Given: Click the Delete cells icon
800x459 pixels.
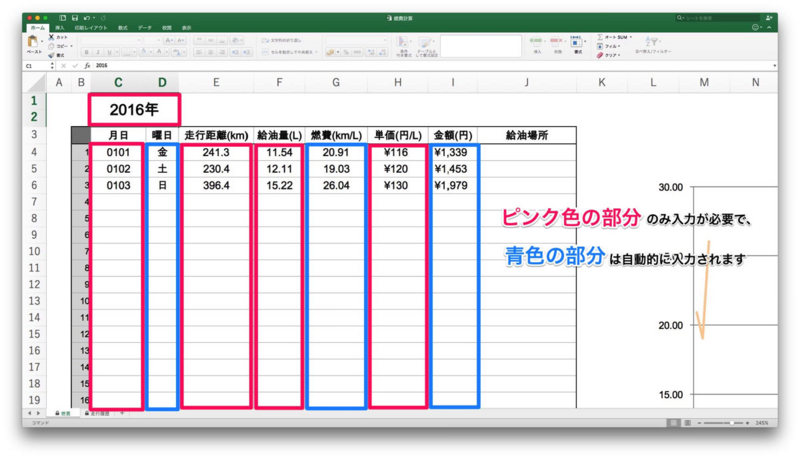Looking at the screenshot, I should (x=557, y=41).
